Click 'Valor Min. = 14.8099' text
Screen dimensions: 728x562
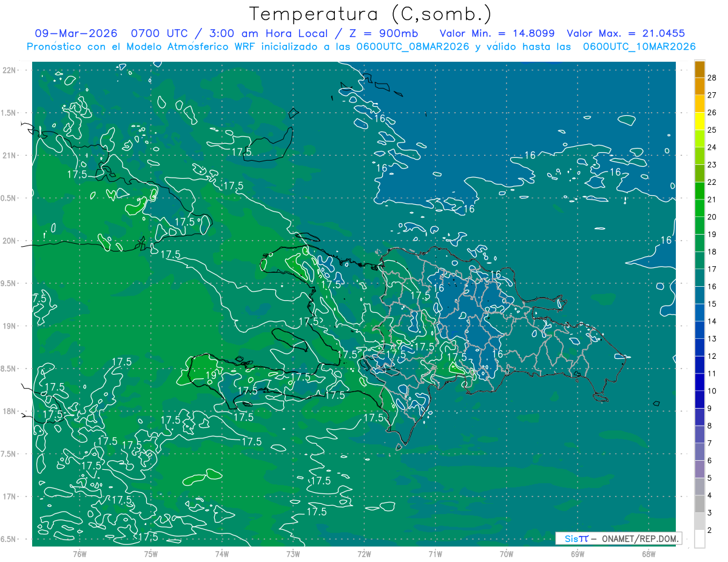pos(497,33)
